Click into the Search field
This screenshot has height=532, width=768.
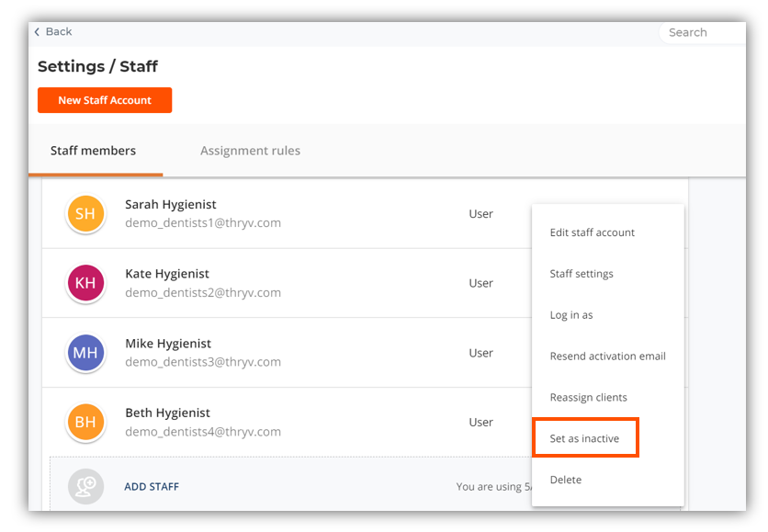[x=702, y=32]
